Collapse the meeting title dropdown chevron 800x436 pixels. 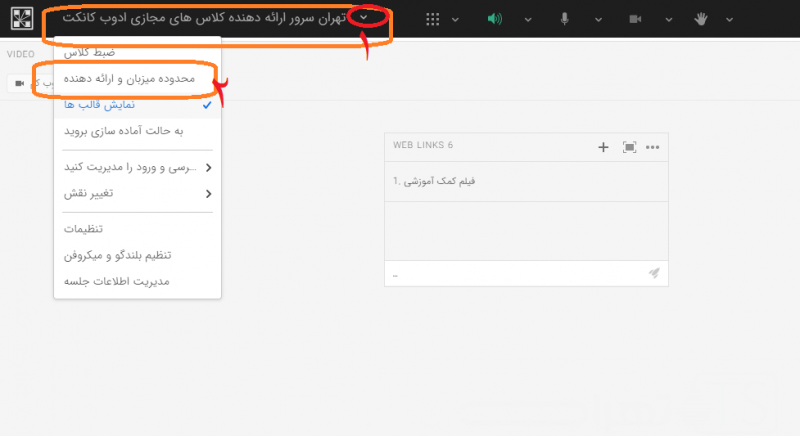click(364, 17)
